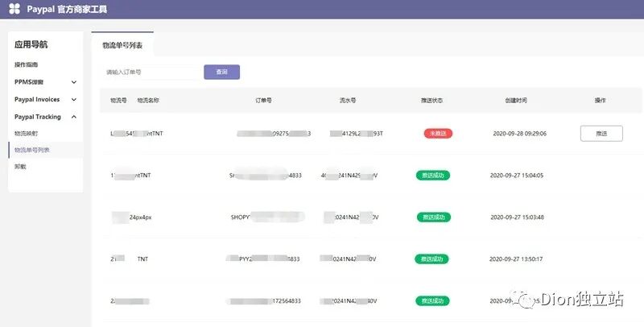Click the timestamp 2020-09-28 09:29:06
The image size is (644, 327).
[x=519, y=134]
